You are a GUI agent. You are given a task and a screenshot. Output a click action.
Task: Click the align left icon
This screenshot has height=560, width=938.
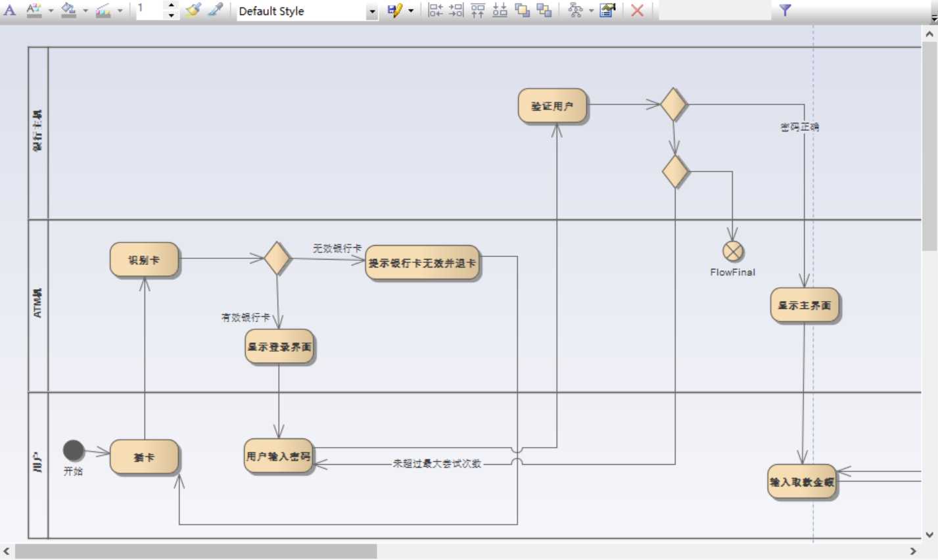click(x=435, y=10)
